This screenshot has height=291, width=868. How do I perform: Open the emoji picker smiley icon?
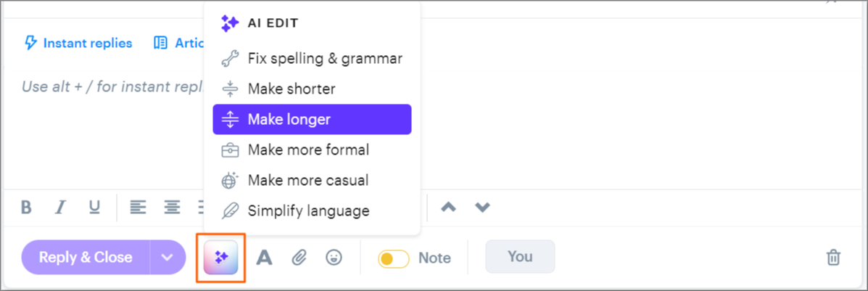[x=334, y=257]
